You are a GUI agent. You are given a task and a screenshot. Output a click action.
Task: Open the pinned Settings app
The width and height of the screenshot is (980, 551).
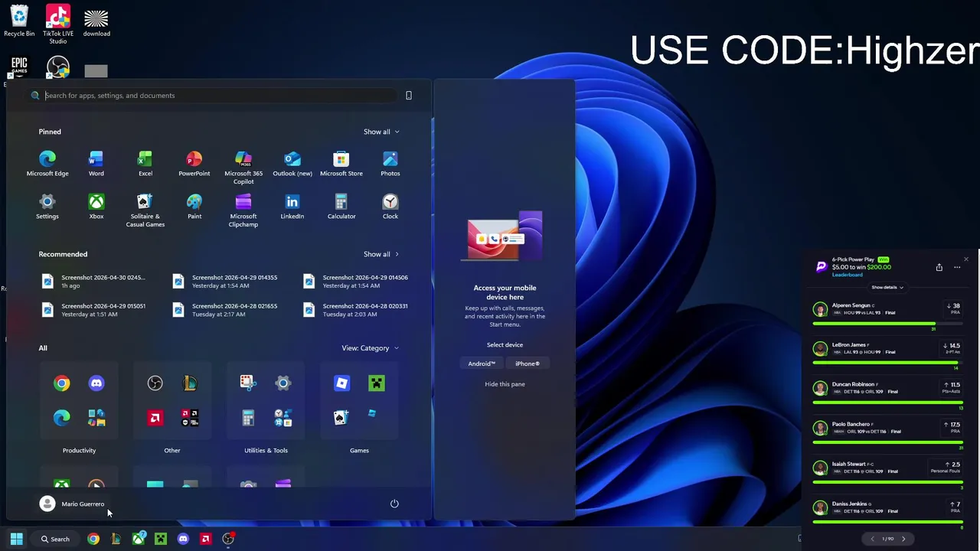pyautogui.click(x=47, y=207)
